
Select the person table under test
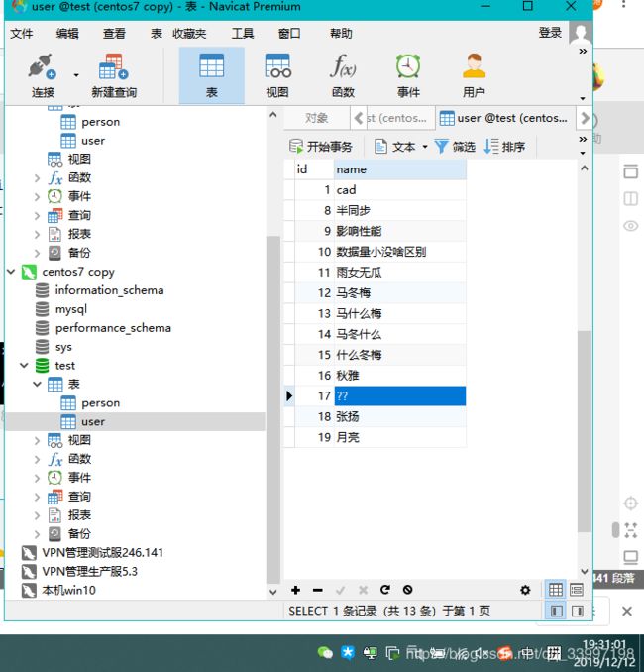click(100, 403)
